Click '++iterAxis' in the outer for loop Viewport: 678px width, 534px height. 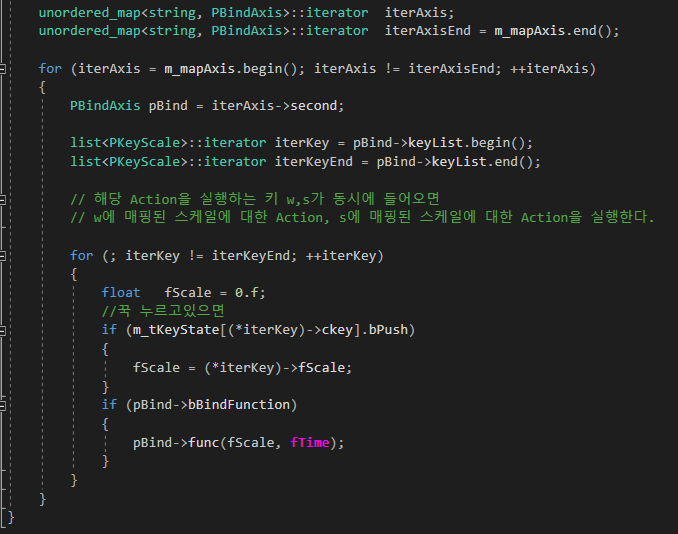pyautogui.click(x=549, y=69)
